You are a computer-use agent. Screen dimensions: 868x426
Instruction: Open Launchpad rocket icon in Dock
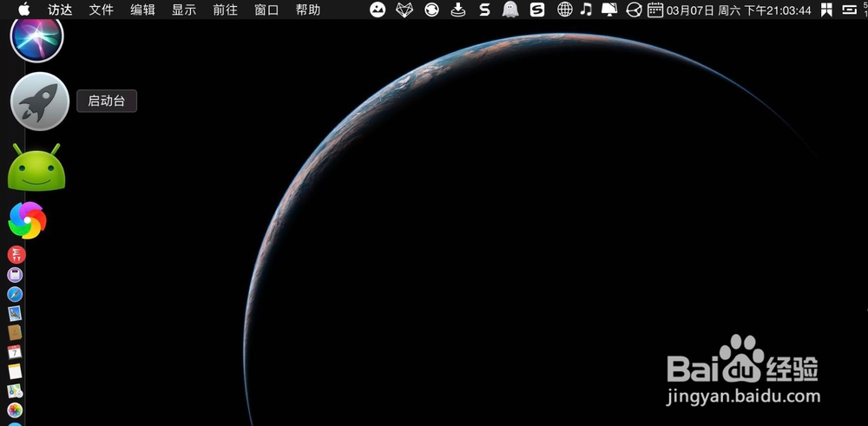click(x=40, y=102)
